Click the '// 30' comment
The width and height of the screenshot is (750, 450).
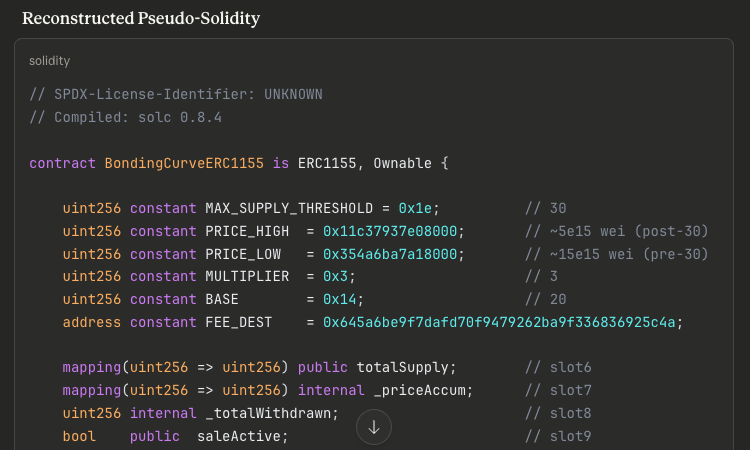click(546, 208)
